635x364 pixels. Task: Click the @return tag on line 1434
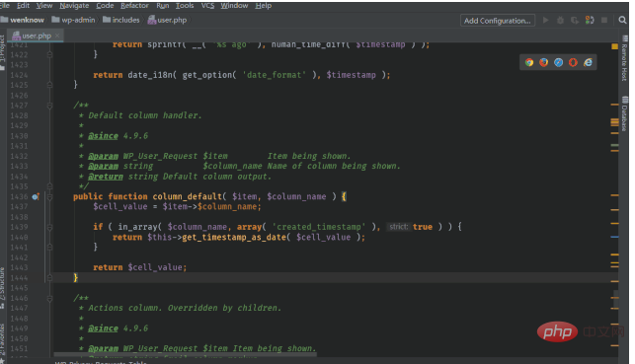(x=106, y=177)
